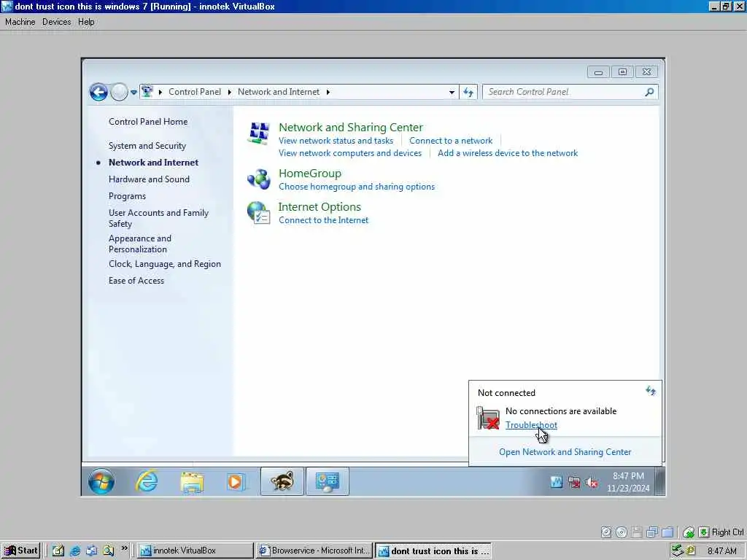Select Clock, Language, and Region
This screenshot has width=747, height=560.
[x=165, y=264]
